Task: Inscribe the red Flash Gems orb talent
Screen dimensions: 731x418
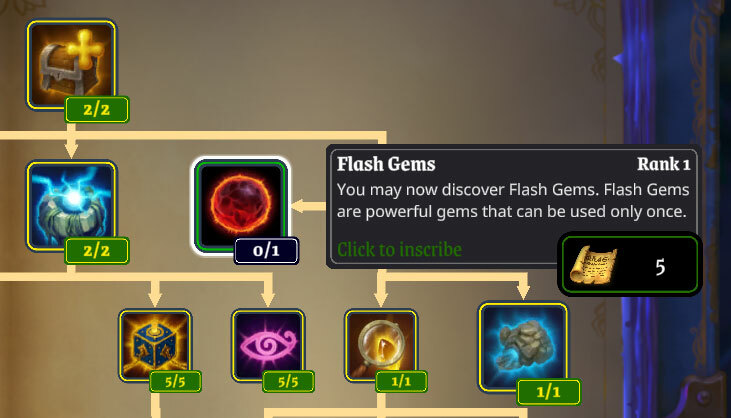Action: [241, 206]
